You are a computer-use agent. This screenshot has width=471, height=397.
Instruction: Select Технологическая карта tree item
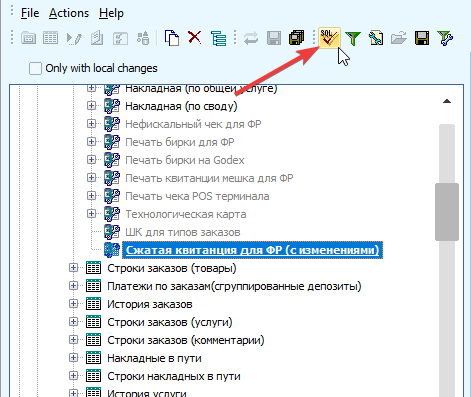click(x=186, y=214)
